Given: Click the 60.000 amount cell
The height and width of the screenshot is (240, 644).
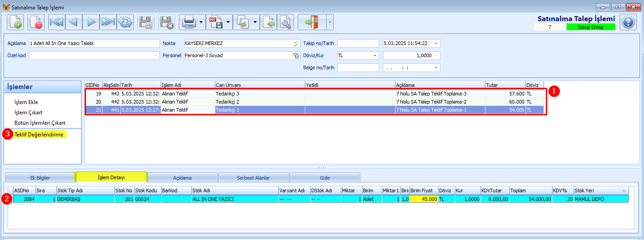Looking at the screenshot, I should 505,102.
